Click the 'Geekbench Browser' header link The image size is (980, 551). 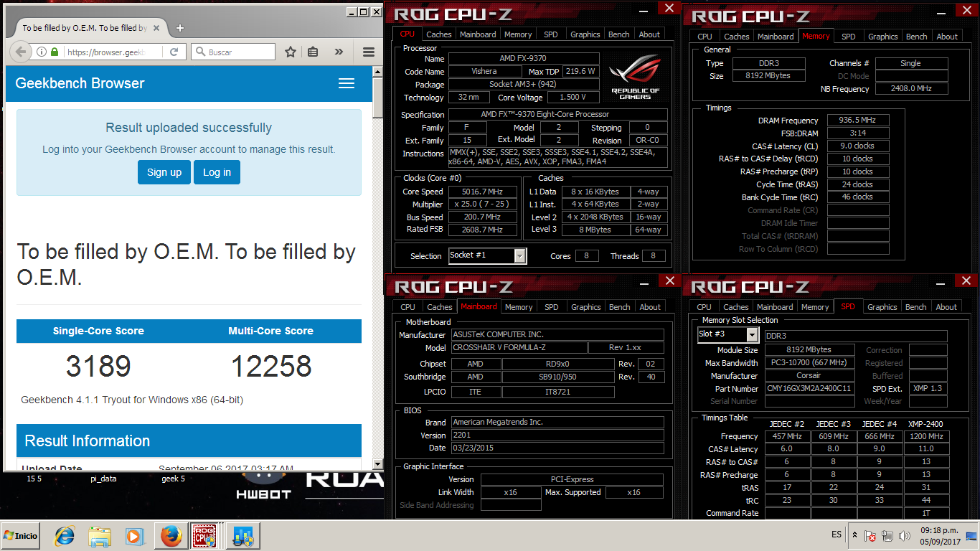(80, 83)
